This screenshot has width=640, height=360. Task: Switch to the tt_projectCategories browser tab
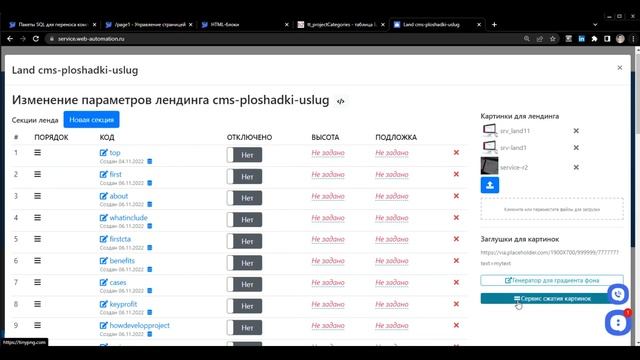tap(340, 24)
